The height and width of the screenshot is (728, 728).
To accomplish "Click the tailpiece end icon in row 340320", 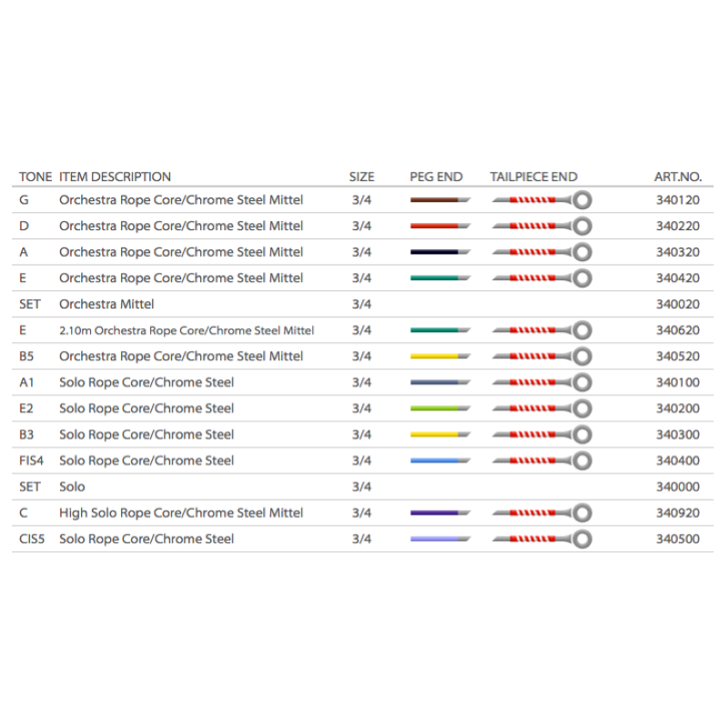I will (x=541, y=252).
